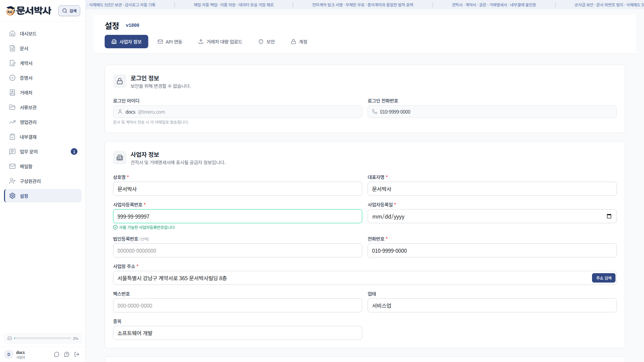Image resolution: width=644 pixels, height=362 pixels.
Task: Open the calendar picker in 사업자등록일 field
Action: click(x=609, y=216)
